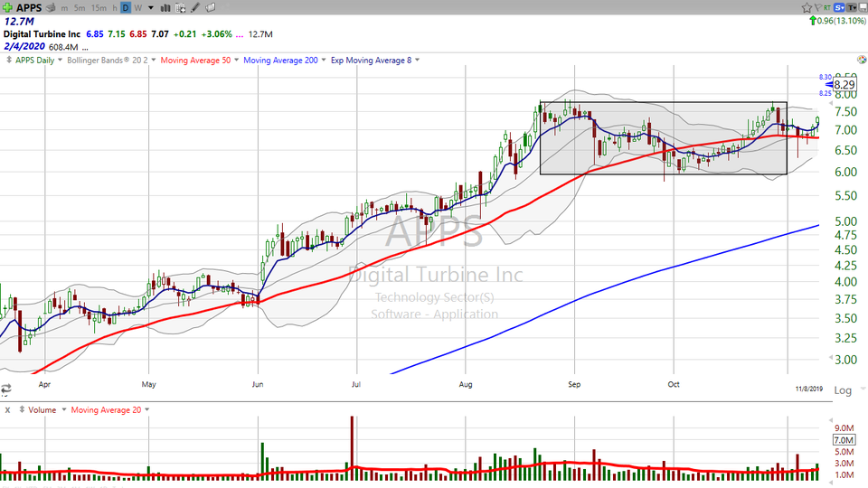The image size is (868, 488).
Task: Click the Sep label on time axis
Action: click(x=574, y=384)
